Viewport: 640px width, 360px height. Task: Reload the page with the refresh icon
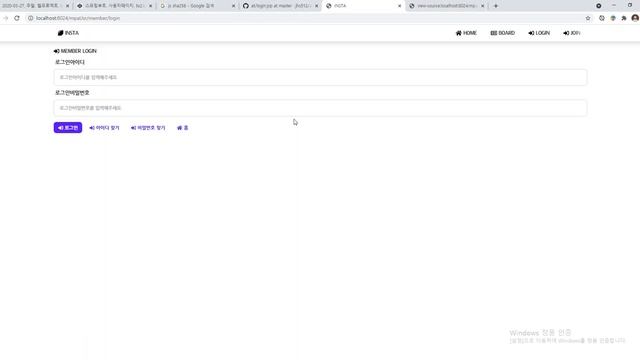pyautogui.click(x=17, y=18)
